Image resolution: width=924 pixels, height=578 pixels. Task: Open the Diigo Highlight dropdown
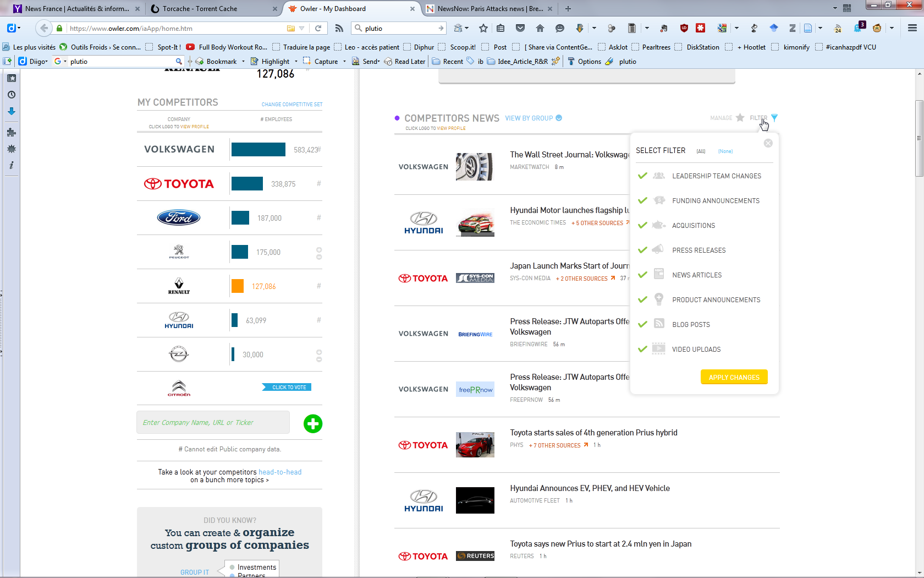click(296, 62)
